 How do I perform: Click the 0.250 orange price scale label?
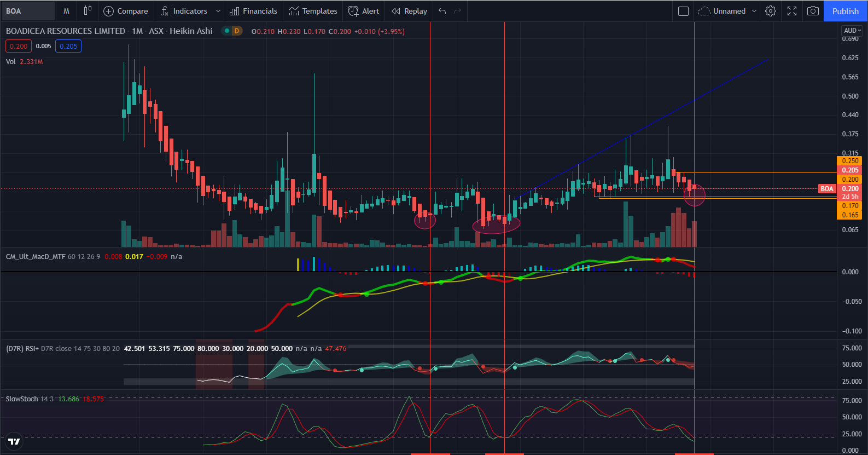850,160
